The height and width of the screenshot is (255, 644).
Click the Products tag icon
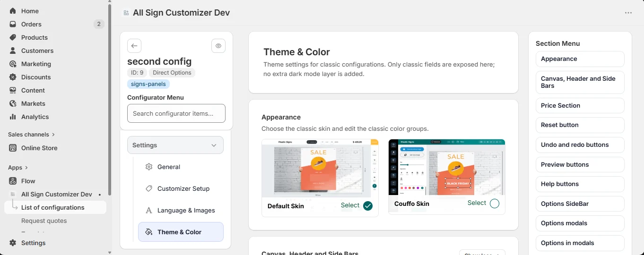point(13,37)
